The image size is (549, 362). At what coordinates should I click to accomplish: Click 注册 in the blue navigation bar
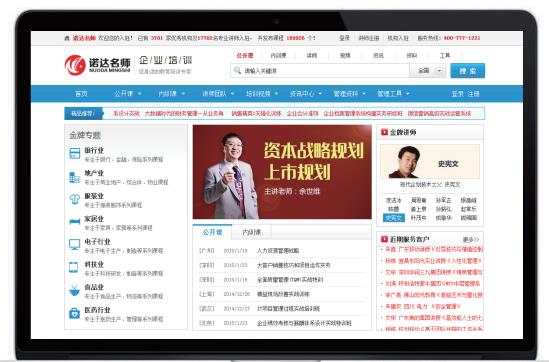click(473, 94)
